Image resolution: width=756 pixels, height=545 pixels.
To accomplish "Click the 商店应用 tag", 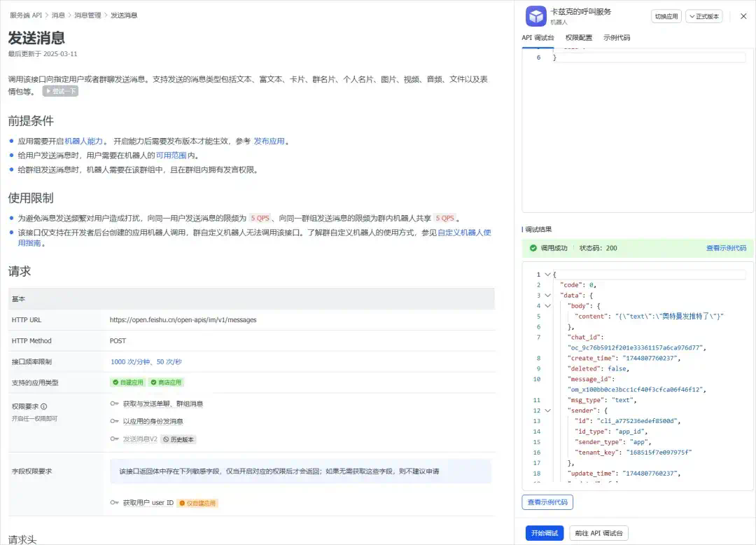I will pyautogui.click(x=166, y=382).
